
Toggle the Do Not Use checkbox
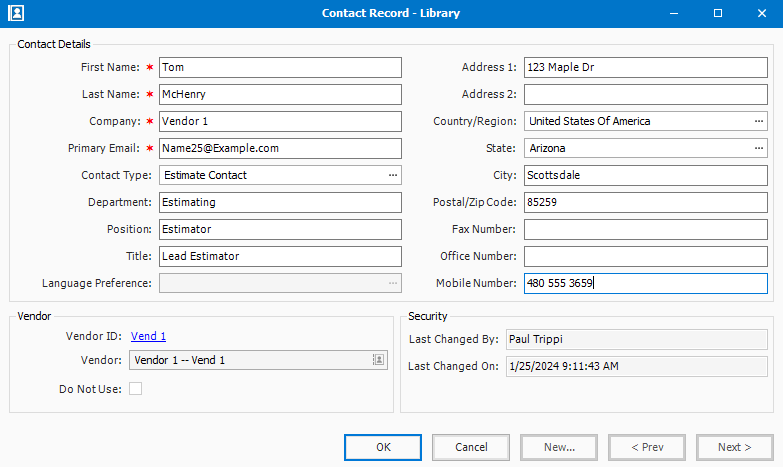click(135, 389)
